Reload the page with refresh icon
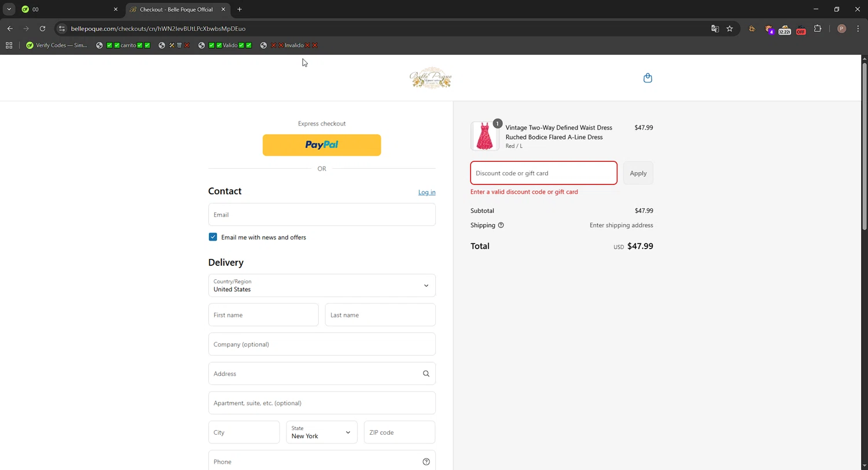The image size is (868, 470). click(42, 28)
